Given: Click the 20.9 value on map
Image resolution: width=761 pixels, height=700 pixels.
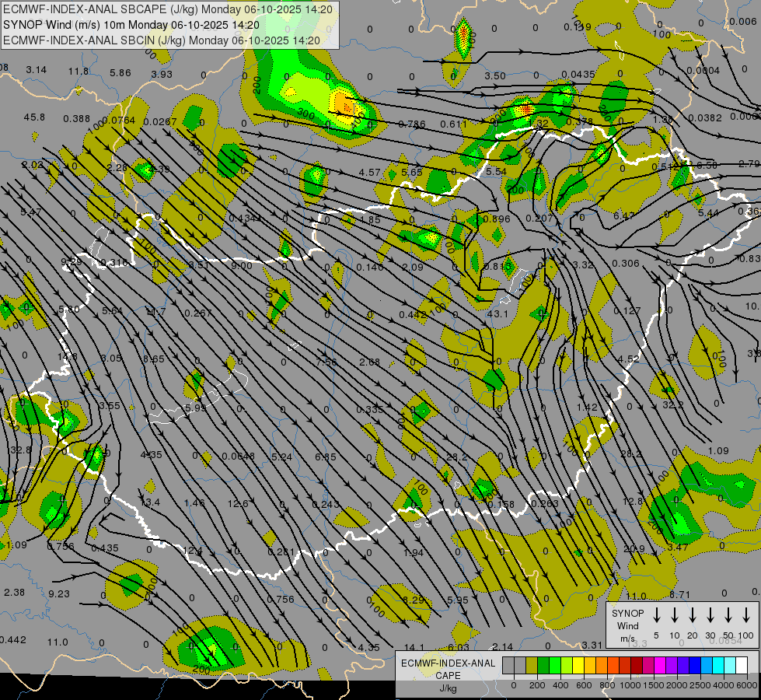Looking at the screenshot, I should click(634, 549).
